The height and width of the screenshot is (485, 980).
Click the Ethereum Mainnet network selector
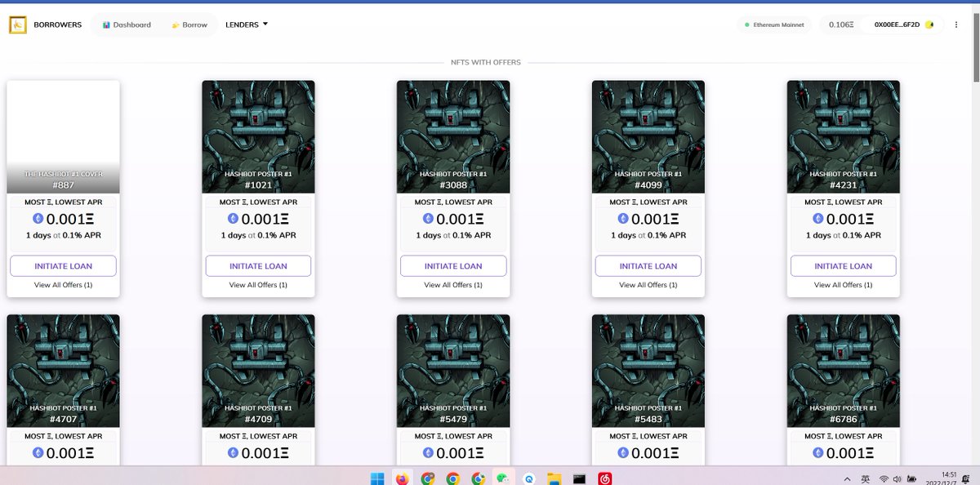tap(775, 25)
